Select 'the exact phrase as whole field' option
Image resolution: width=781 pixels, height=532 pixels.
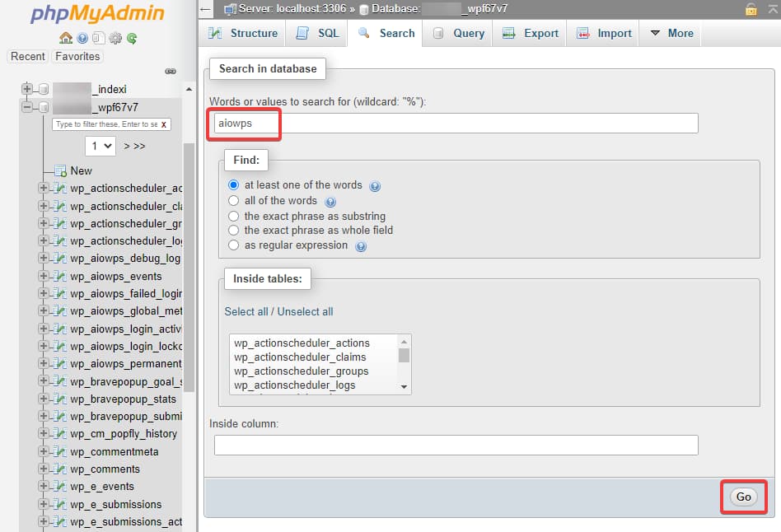pos(233,230)
